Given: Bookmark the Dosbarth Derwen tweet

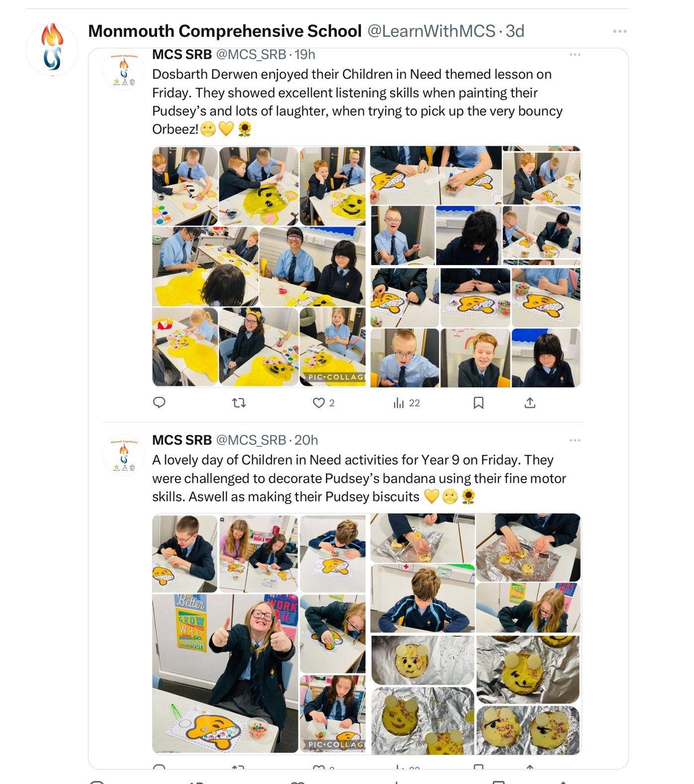Looking at the screenshot, I should point(478,402).
